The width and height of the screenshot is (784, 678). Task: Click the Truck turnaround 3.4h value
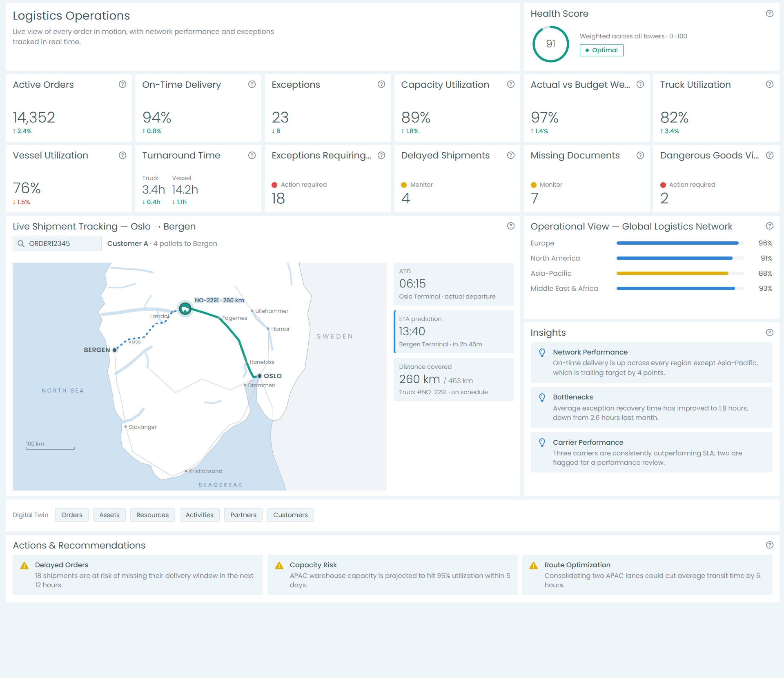(x=154, y=190)
